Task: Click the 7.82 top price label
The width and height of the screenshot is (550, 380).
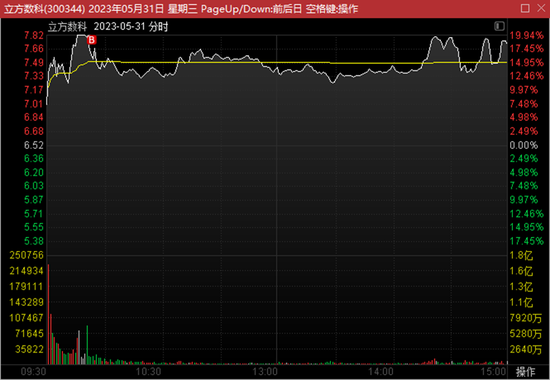Action: pos(34,35)
